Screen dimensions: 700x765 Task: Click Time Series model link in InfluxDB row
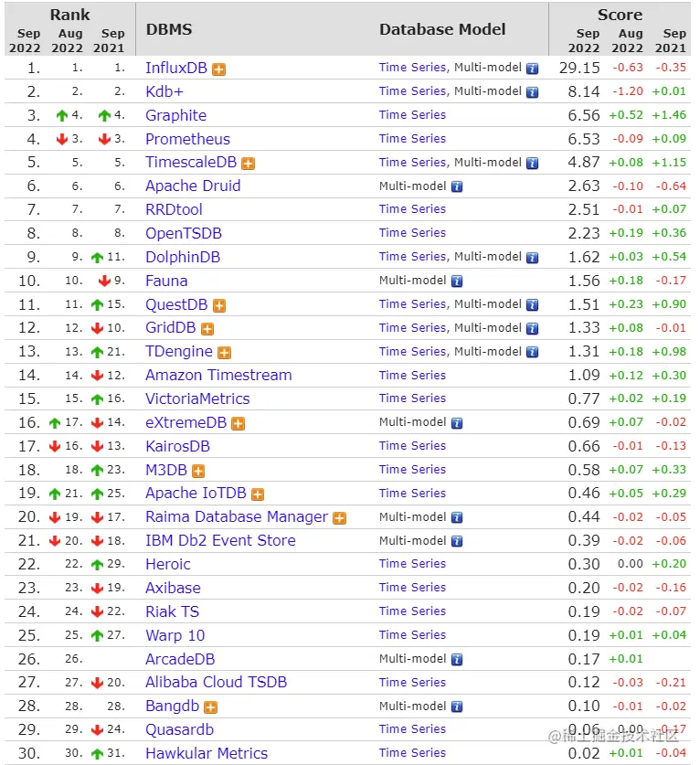click(412, 68)
